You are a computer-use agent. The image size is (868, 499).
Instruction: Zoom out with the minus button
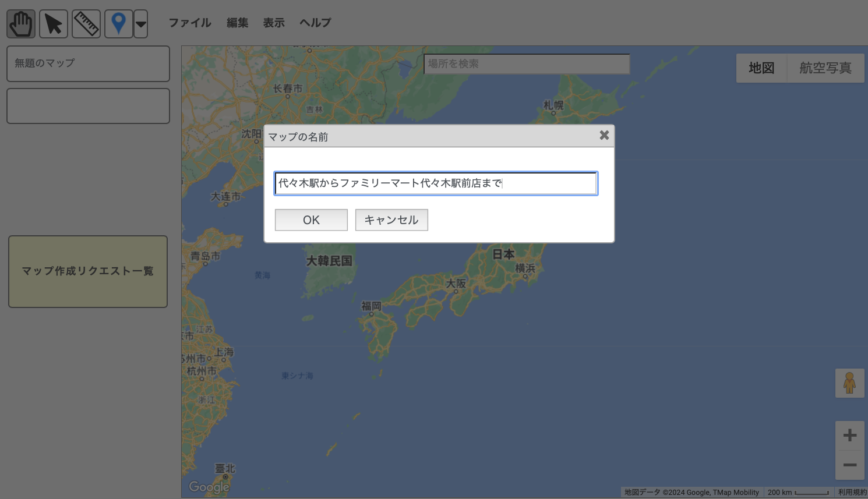point(849,465)
